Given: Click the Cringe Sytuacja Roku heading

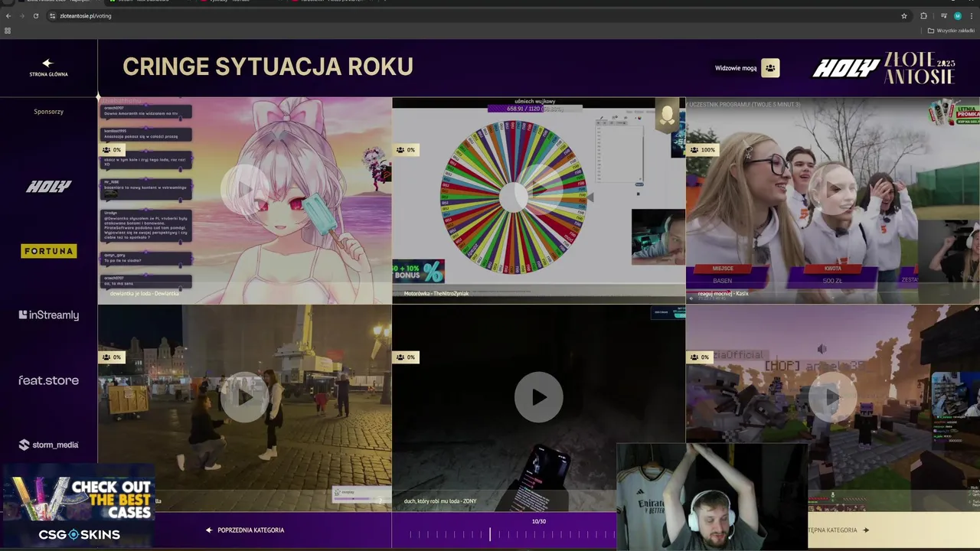Looking at the screenshot, I should point(268,67).
